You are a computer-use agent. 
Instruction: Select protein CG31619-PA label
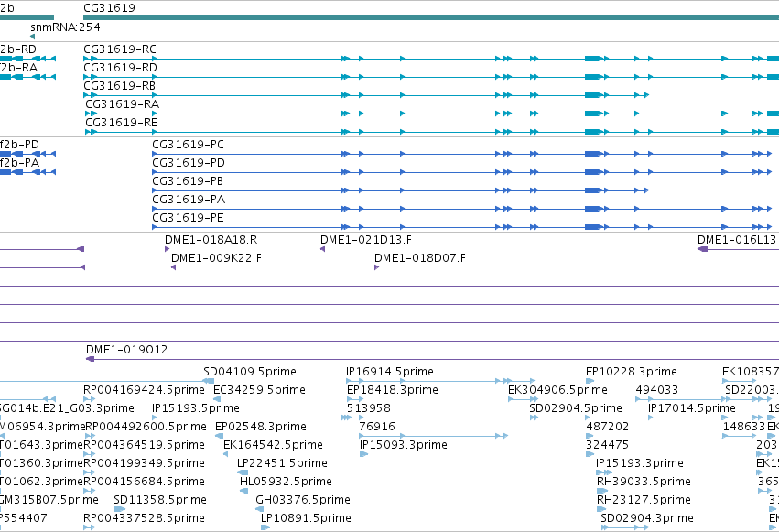(x=189, y=200)
